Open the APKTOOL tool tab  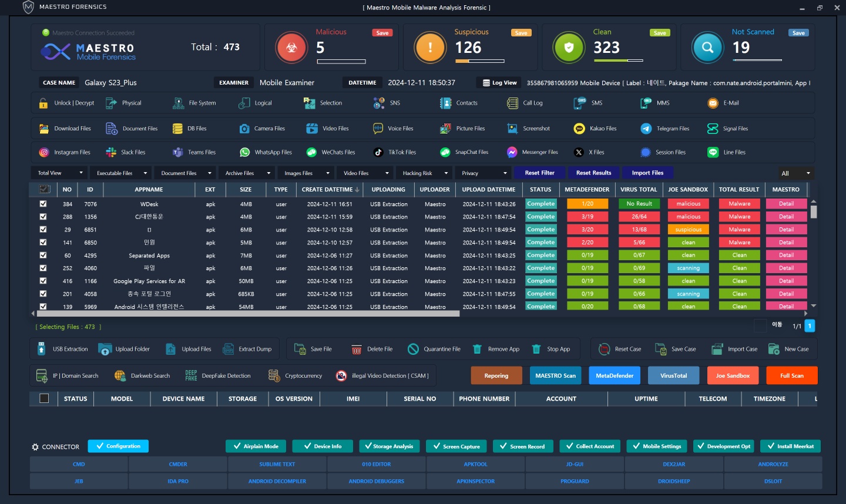[x=475, y=464]
